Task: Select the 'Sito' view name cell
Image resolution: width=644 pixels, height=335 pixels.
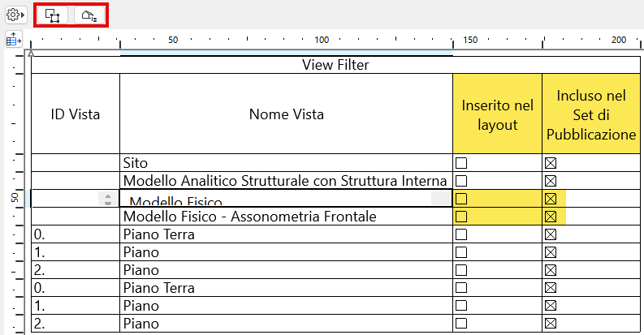Action: (286, 163)
